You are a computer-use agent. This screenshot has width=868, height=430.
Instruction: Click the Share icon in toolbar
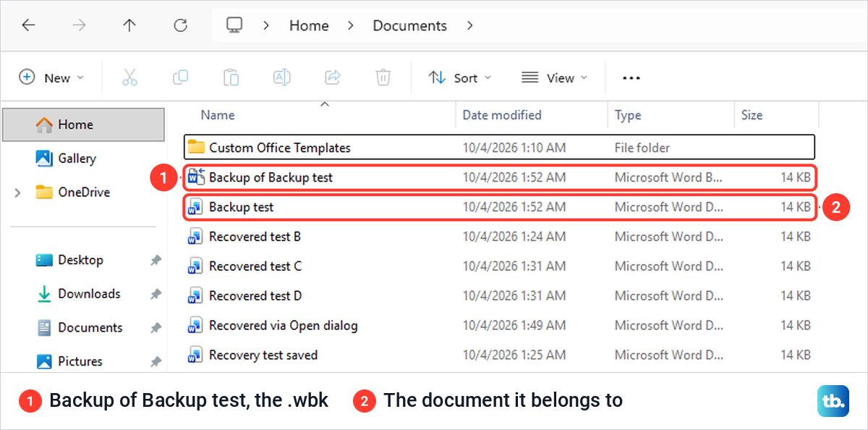point(333,77)
